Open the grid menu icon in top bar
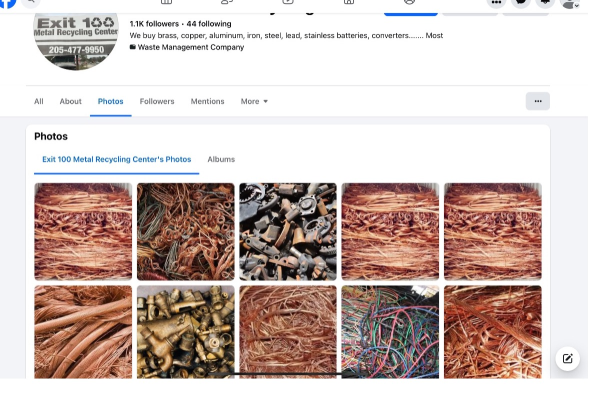Viewport: 600px width, 416px height. [x=497, y=3]
